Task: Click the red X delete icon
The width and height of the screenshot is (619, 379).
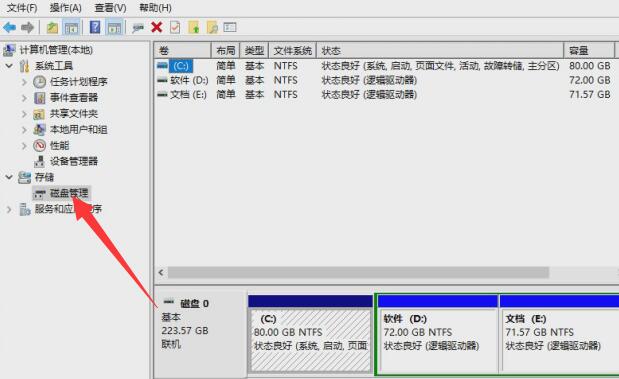Action: click(157, 27)
